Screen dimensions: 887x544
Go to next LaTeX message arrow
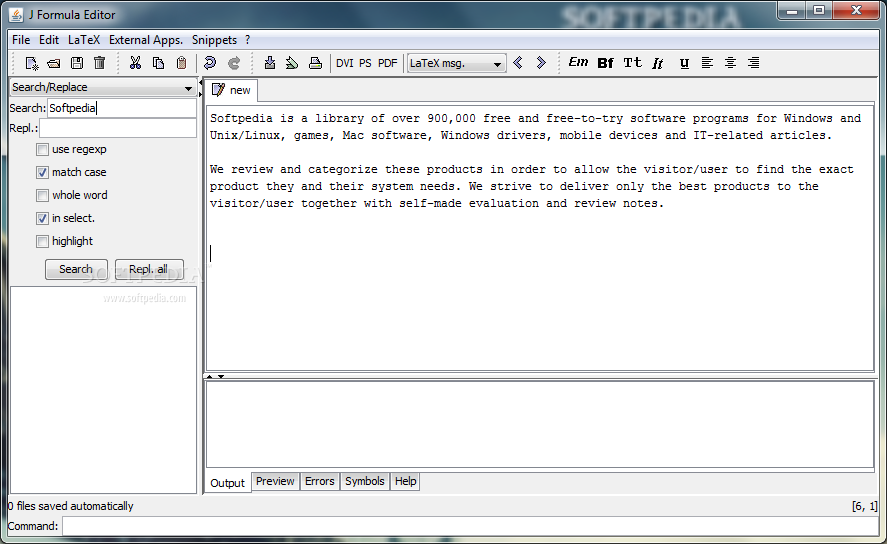coord(541,63)
